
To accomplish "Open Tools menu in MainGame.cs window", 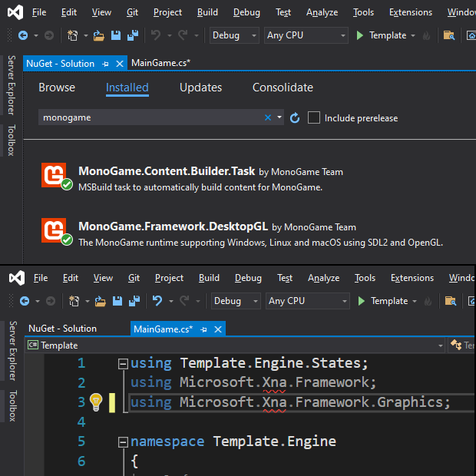I will tap(365, 278).
